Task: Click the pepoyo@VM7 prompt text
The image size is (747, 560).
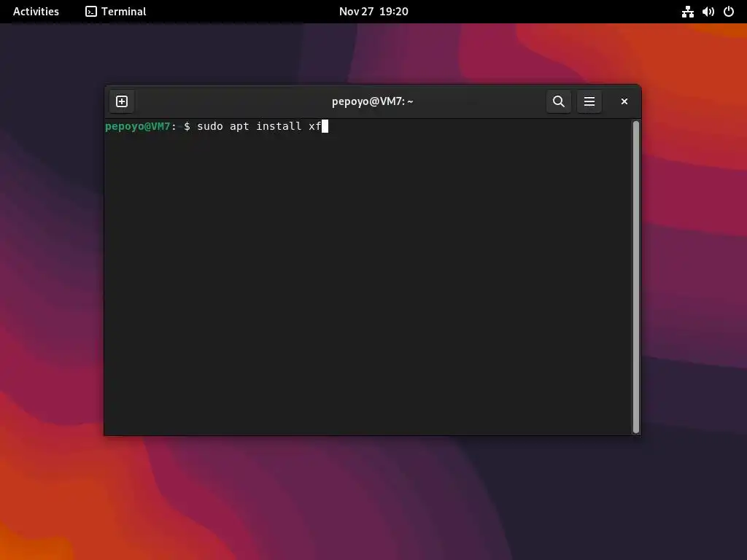Action: 138,126
